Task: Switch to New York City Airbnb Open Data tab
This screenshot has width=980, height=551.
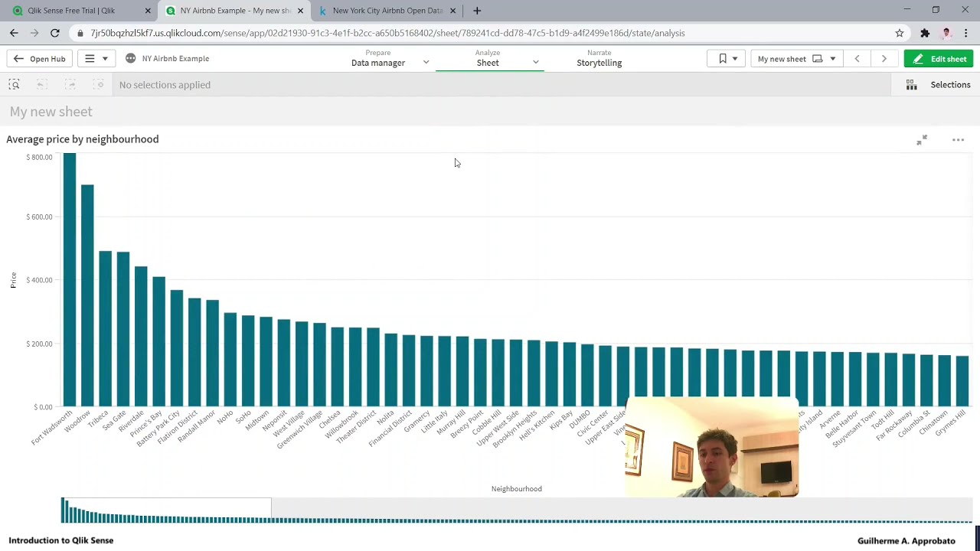Action: click(x=387, y=11)
